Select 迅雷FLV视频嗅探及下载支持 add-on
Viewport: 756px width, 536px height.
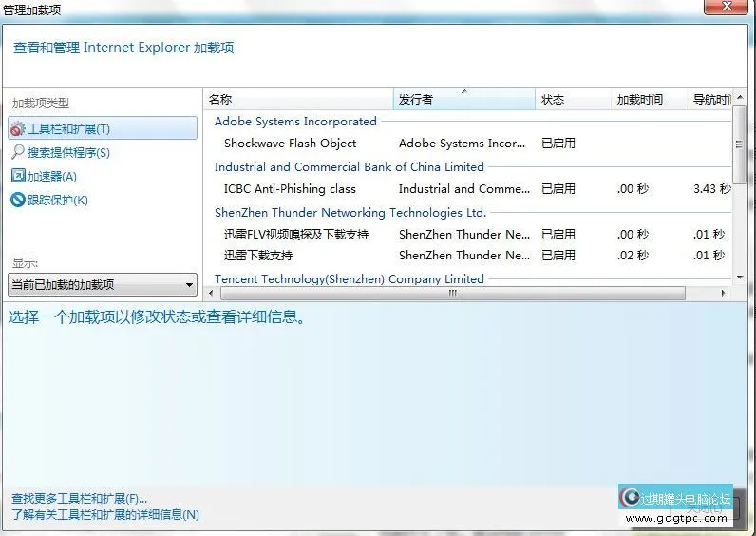pyautogui.click(x=296, y=235)
